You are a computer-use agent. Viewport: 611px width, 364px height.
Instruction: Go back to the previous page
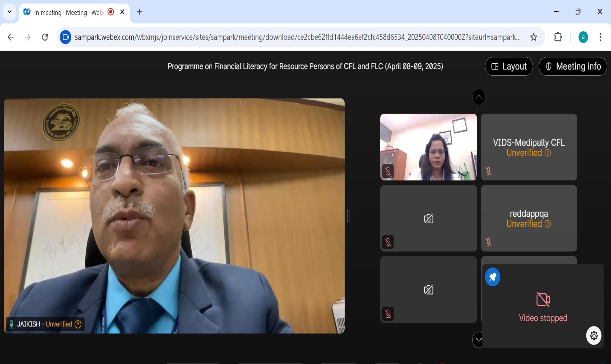point(10,37)
